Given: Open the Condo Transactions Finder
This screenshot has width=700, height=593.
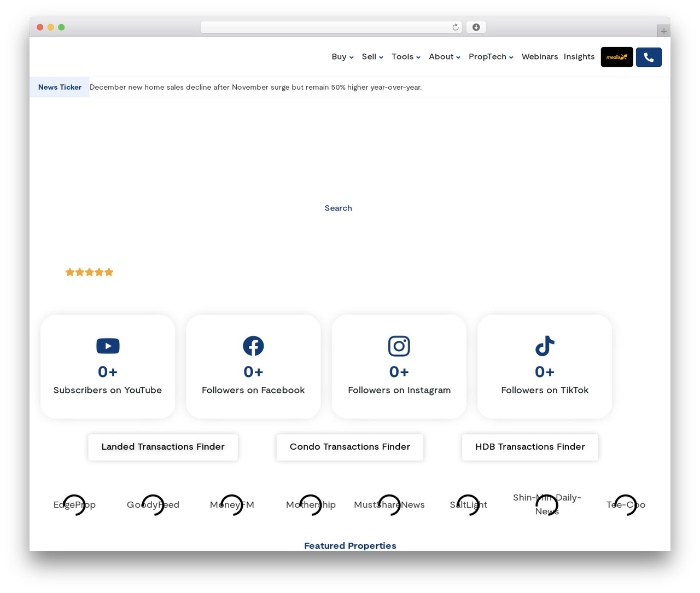Looking at the screenshot, I should (x=350, y=447).
